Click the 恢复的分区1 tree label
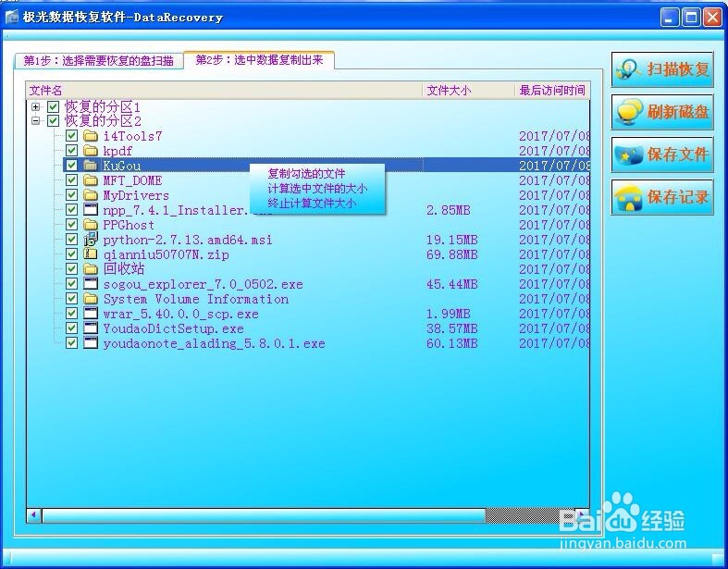Viewport: 728px width, 569px height. pos(103,106)
